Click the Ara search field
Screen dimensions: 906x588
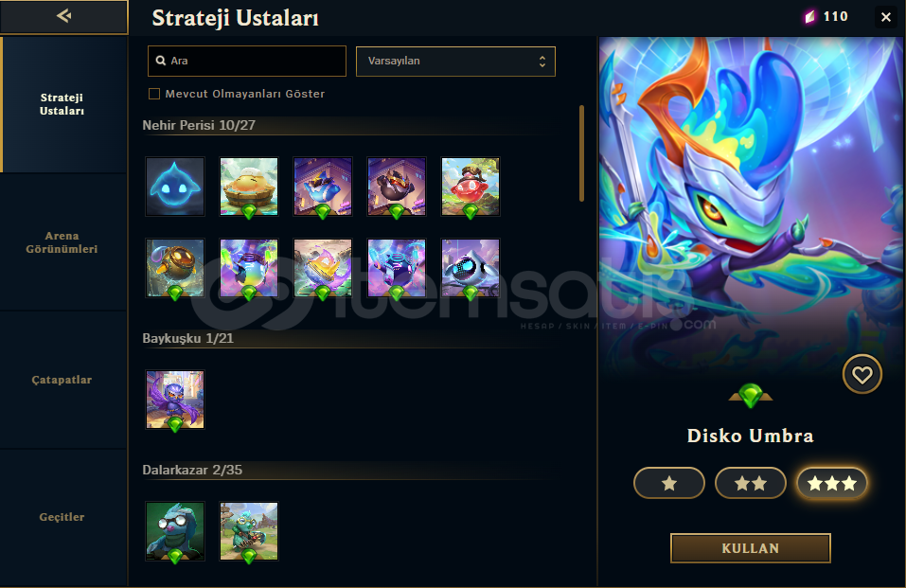click(x=247, y=61)
